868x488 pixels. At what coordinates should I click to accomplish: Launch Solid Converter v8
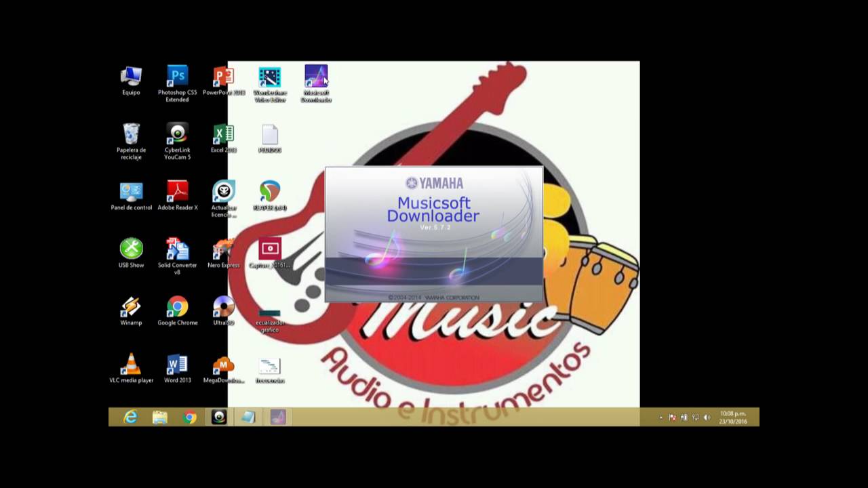(x=178, y=257)
